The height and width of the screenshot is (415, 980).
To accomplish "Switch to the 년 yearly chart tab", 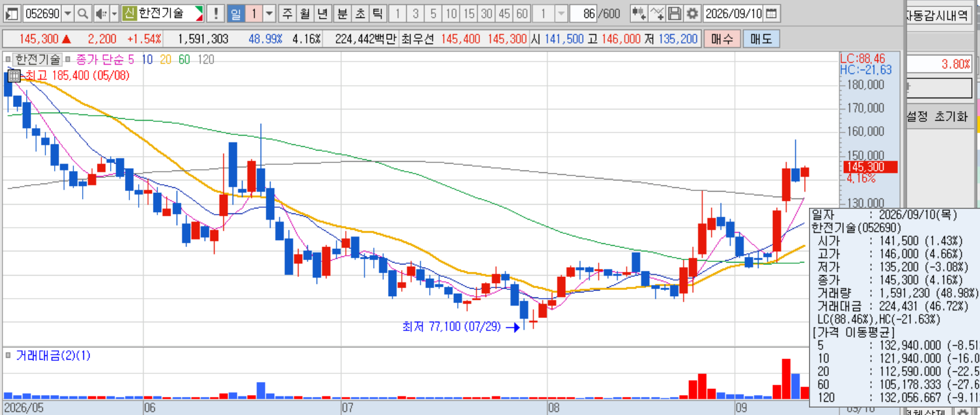I will (323, 13).
